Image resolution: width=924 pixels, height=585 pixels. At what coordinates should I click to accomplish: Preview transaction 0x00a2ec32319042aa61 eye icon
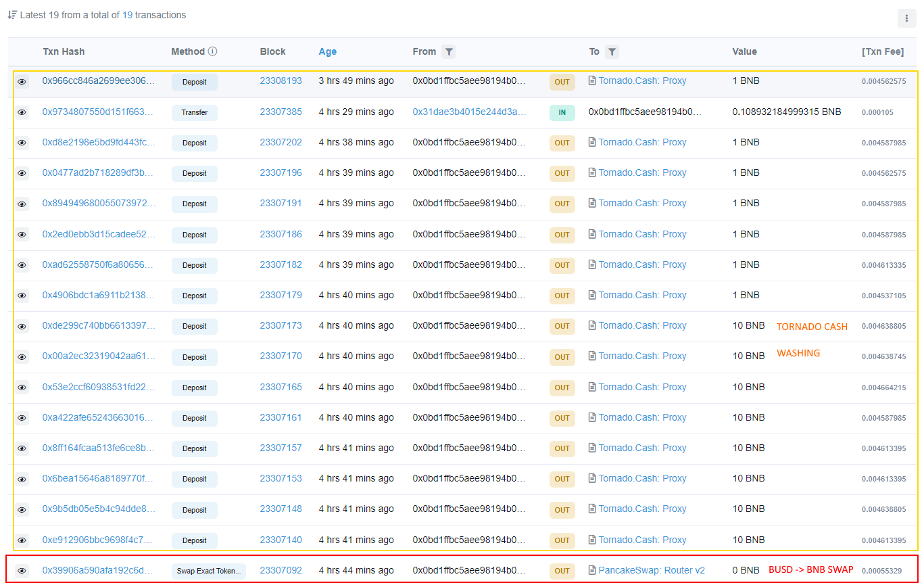pos(22,356)
